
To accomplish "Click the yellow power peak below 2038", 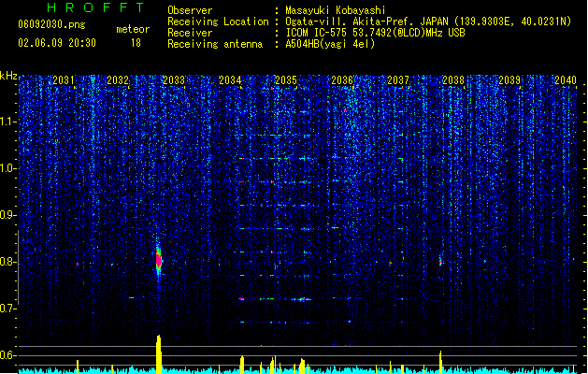I will 440,362.
